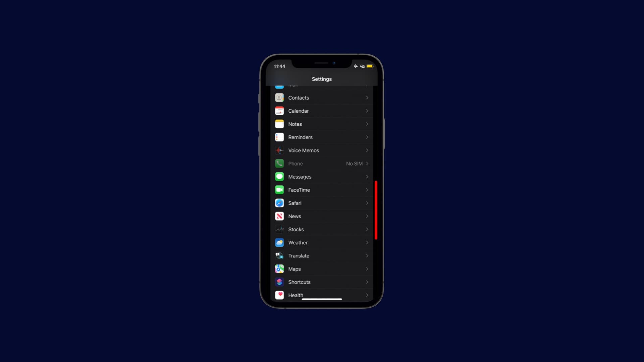Open the Weather app settings
This screenshot has width=644, height=362.
[x=322, y=242]
